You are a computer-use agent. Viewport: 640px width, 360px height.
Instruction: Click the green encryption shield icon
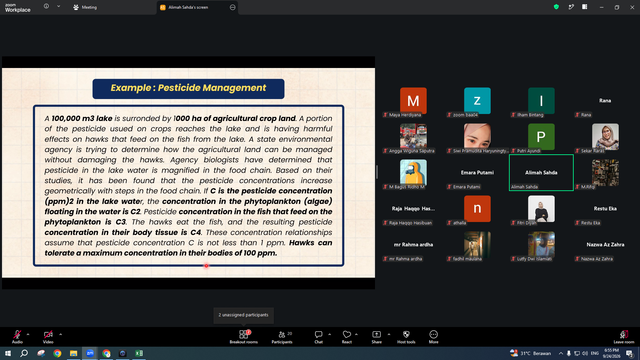pos(556,7)
